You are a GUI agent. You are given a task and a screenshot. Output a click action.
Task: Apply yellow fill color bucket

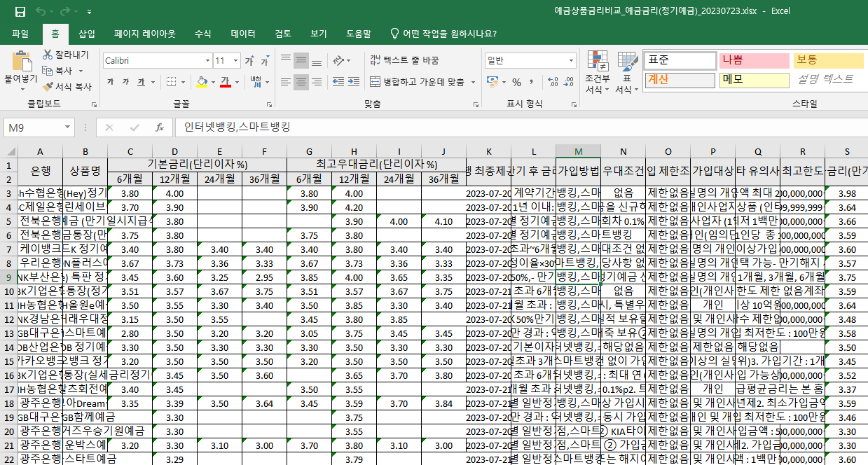(202, 82)
